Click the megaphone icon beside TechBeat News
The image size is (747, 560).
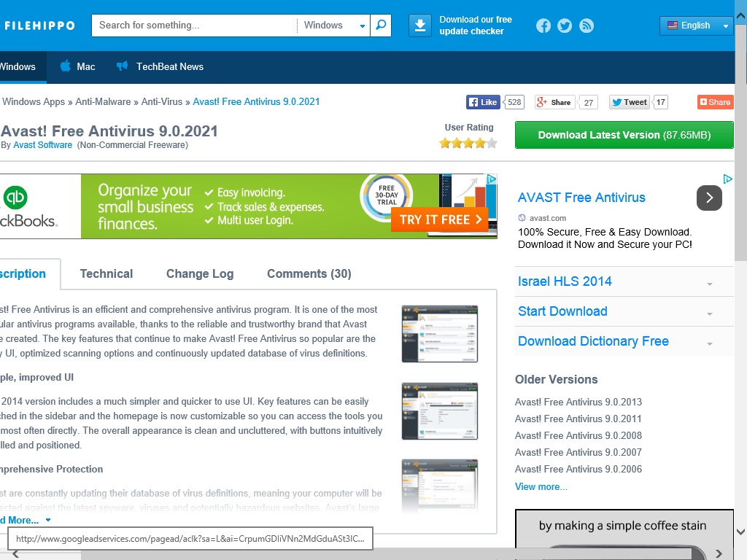click(123, 66)
